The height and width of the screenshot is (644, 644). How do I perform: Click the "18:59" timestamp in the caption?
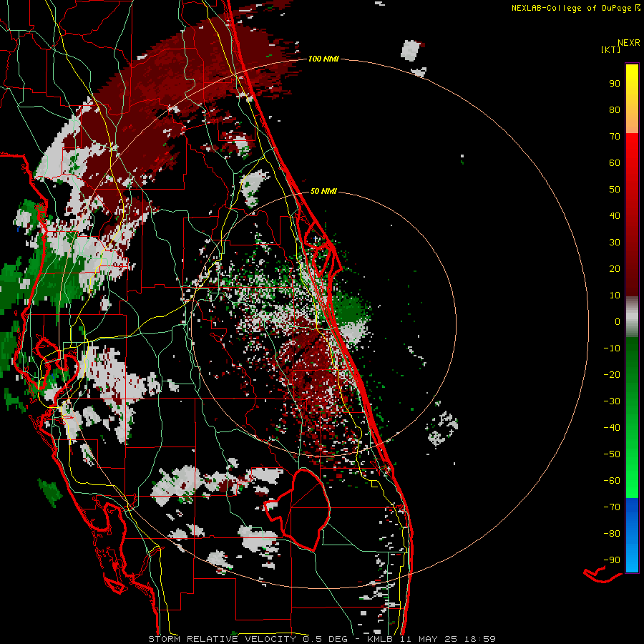click(480, 639)
